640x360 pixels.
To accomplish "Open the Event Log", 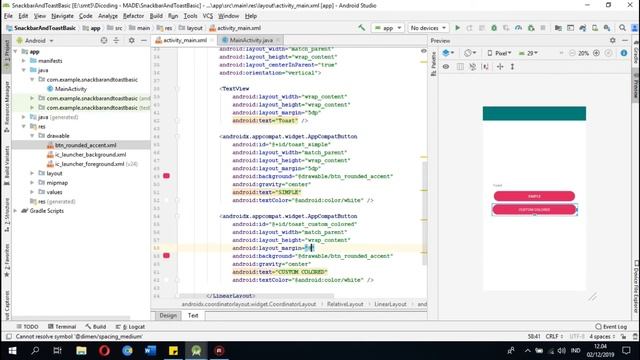I will click(611, 327).
